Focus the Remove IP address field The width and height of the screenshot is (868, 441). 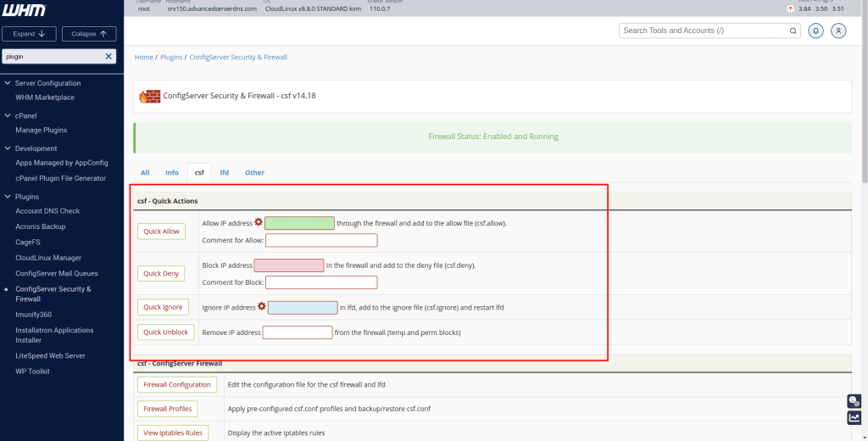click(298, 332)
